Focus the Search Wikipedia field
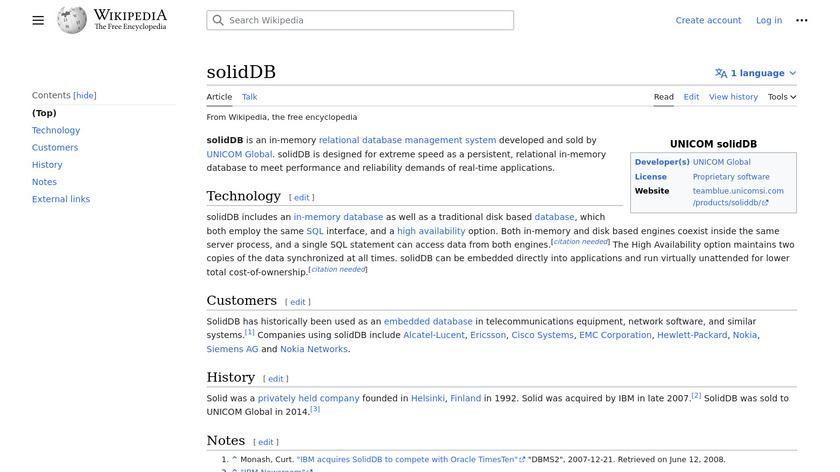This screenshot has height=472, width=840. coord(360,20)
